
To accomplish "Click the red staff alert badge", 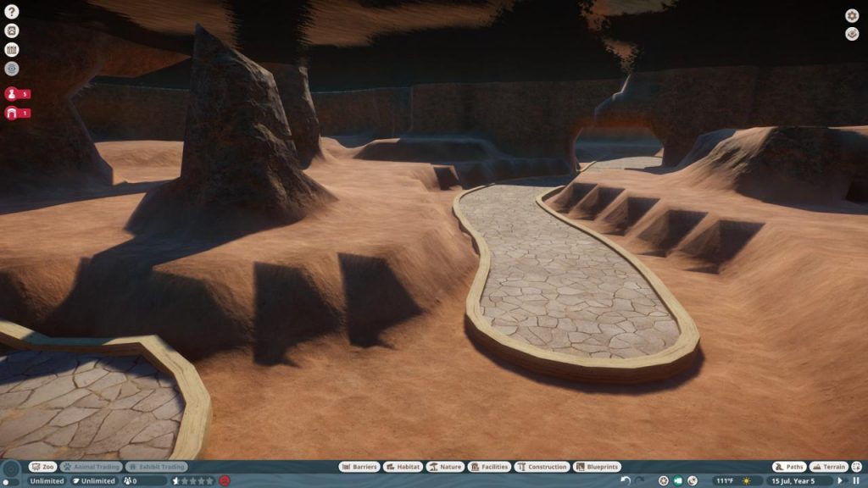I will coord(18,93).
